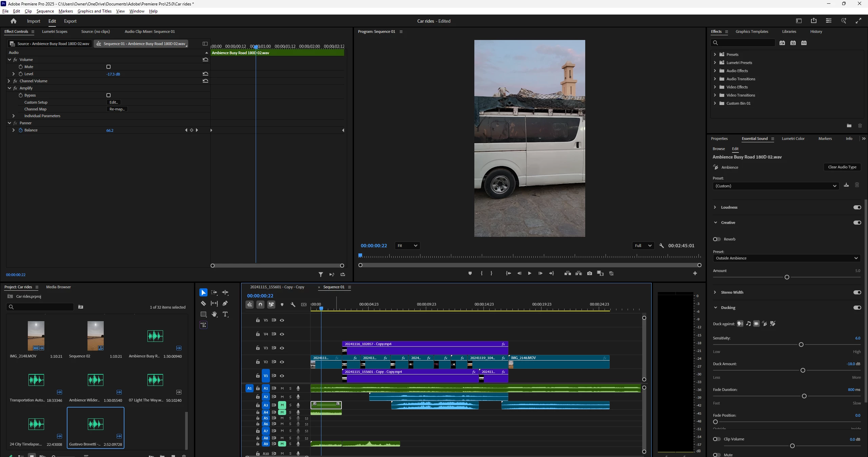The image size is (868, 457).
Task: Click the Export Frame camera icon
Action: tap(590, 273)
